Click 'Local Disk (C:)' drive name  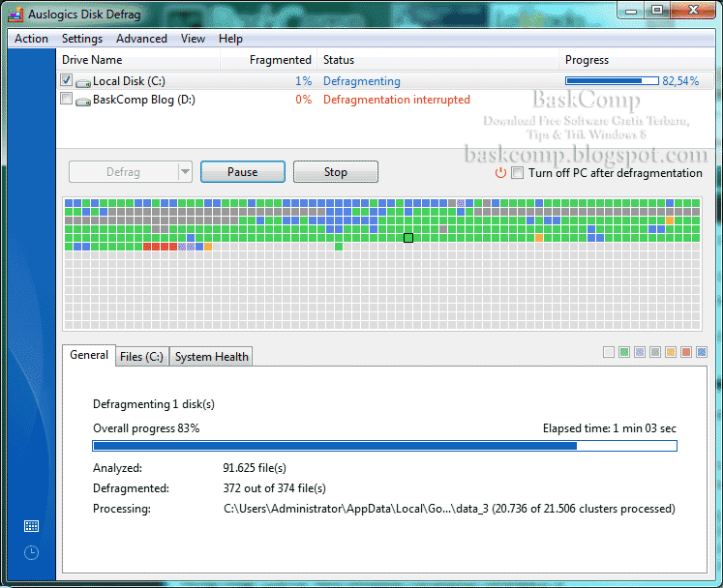click(x=129, y=81)
